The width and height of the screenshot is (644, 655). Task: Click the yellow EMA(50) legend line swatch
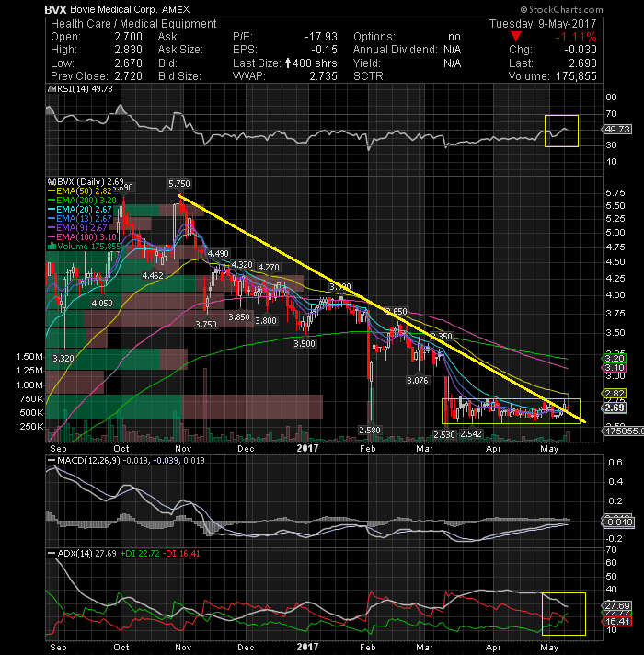(52, 191)
